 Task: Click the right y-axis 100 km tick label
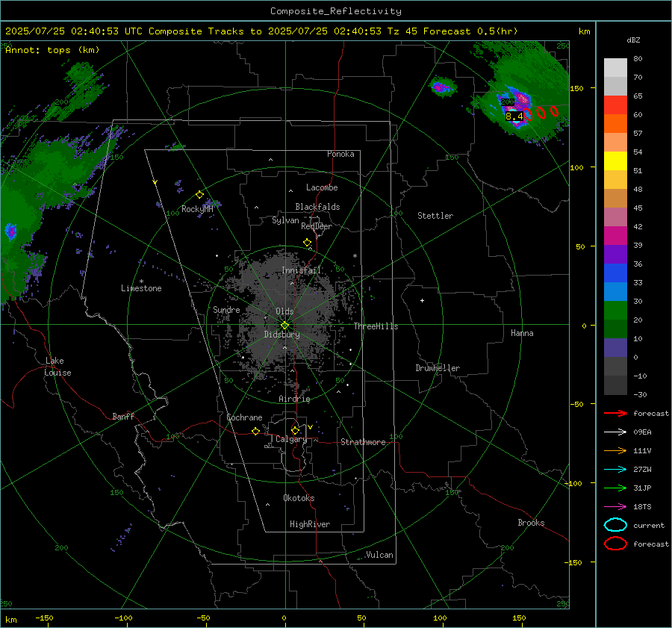[576, 167]
